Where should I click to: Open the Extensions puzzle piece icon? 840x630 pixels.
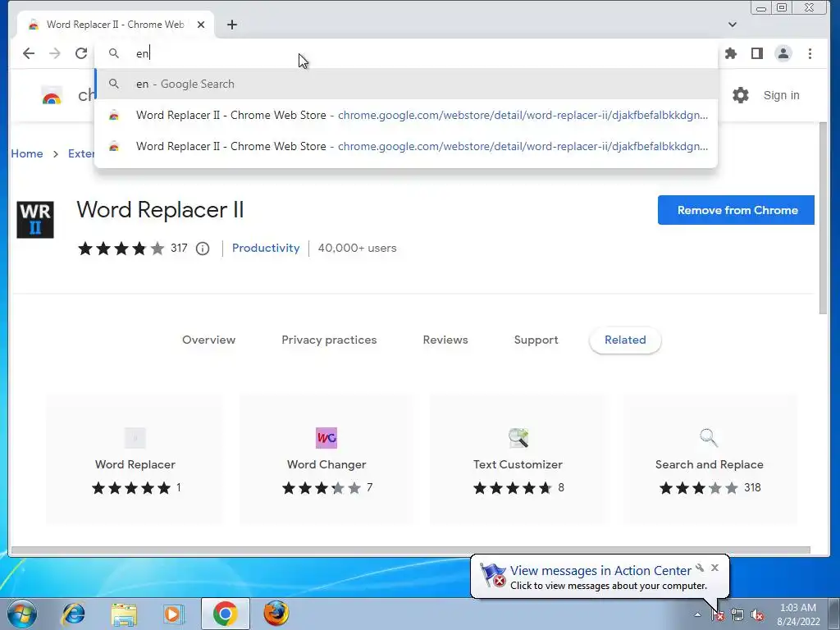point(731,53)
